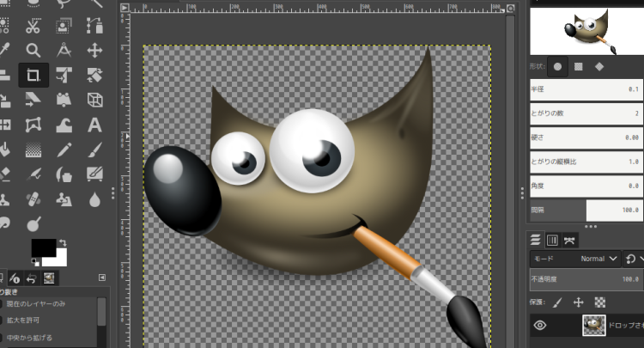Select the Blur/Sharpen droplet tool
Screen dimensions: 644x348
pyautogui.click(x=94, y=199)
